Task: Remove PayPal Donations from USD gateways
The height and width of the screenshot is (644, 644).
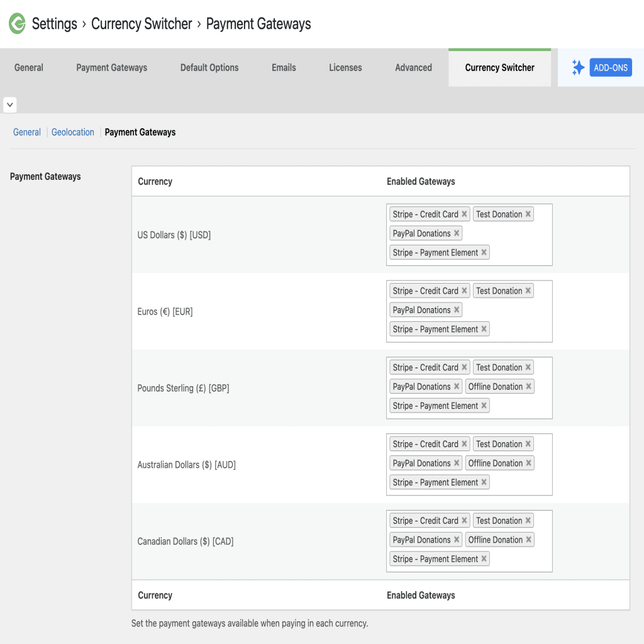Action: (457, 233)
